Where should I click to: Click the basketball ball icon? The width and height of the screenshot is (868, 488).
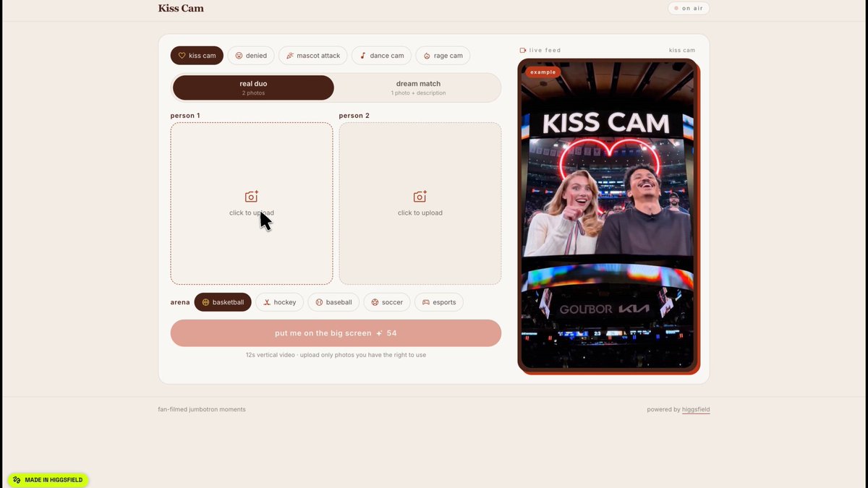[205, 302]
